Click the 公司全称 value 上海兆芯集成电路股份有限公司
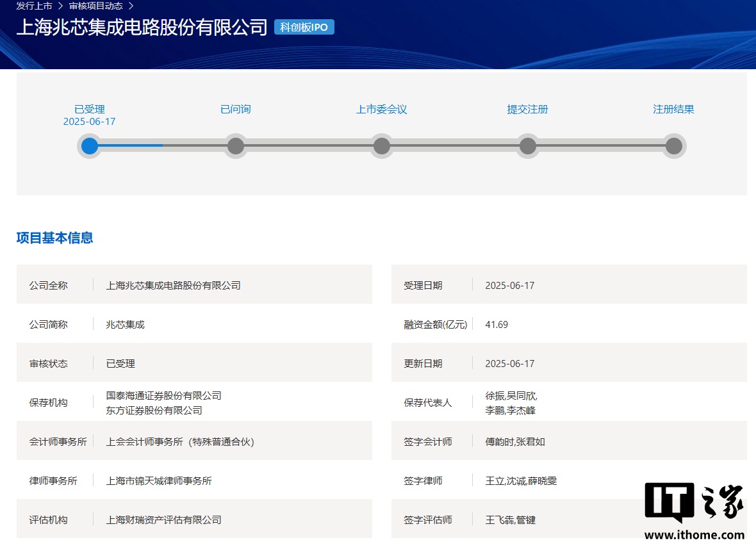The height and width of the screenshot is (549, 756). click(x=174, y=285)
